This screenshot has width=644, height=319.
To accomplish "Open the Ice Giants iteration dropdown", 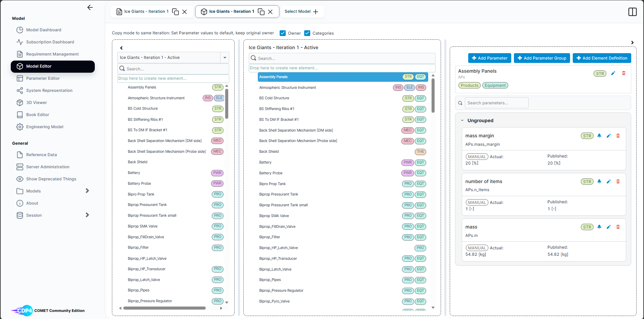I will 225,58.
